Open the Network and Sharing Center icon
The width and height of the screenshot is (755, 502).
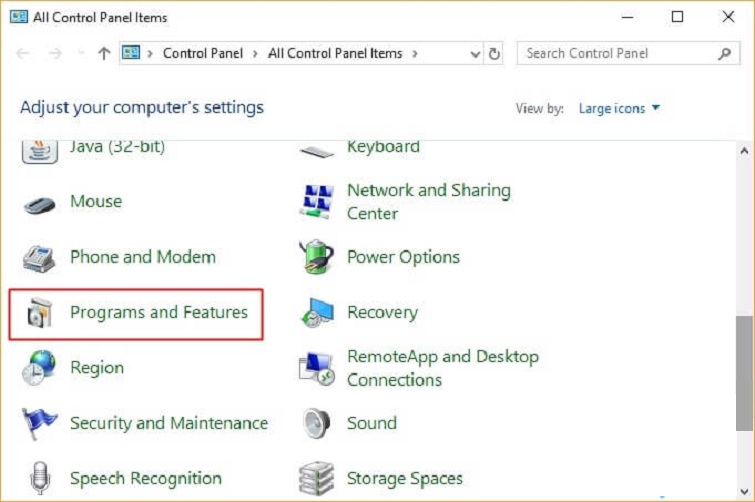point(317,202)
